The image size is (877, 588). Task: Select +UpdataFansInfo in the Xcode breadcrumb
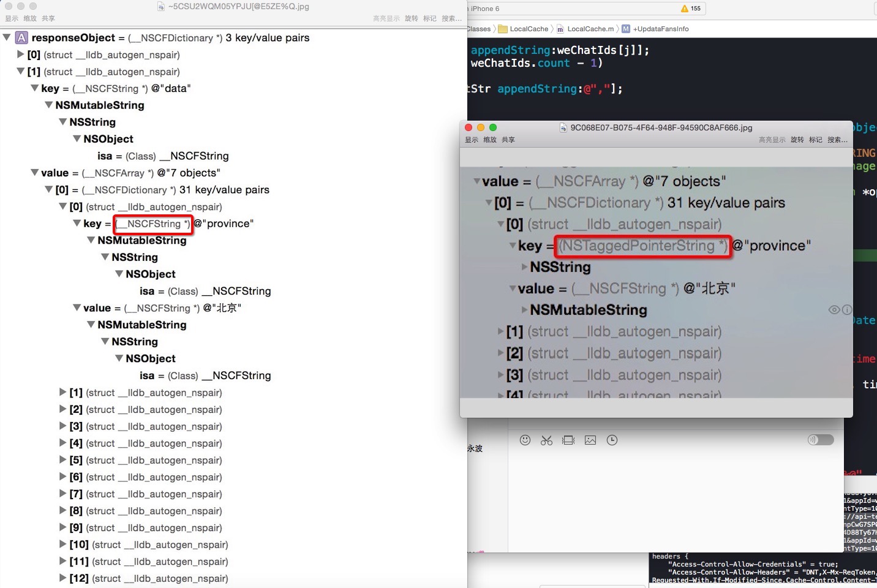coord(661,29)
